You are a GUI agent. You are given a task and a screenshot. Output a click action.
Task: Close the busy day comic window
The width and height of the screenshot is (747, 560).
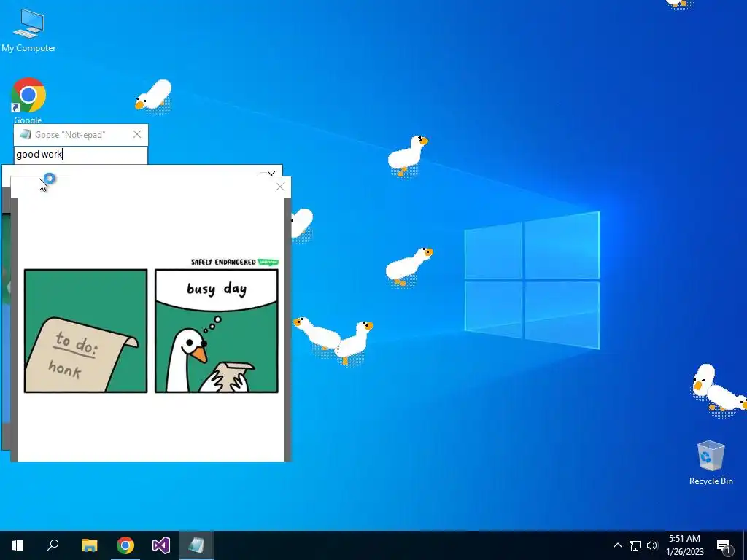280,187
